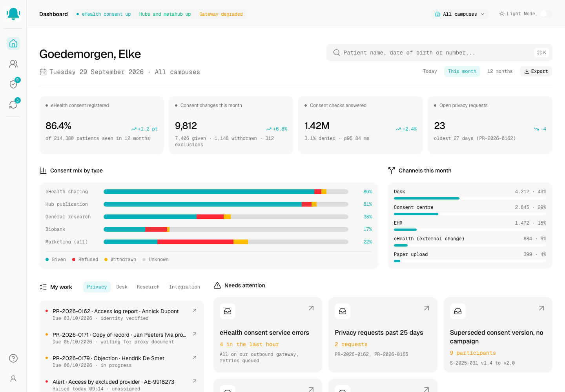Select the 12 months time range
The height and width of the screenshot is (392, 565).
coord(500,71)
